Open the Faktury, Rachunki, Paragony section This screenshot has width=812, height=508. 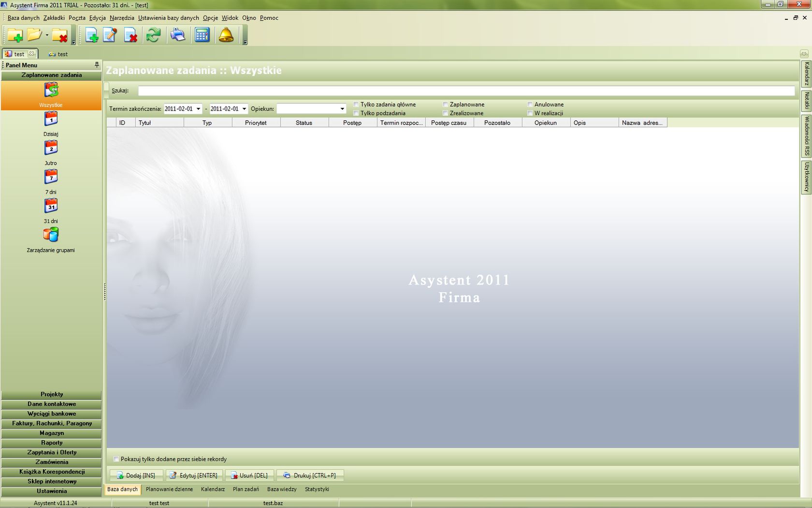(x=51, y=423)
